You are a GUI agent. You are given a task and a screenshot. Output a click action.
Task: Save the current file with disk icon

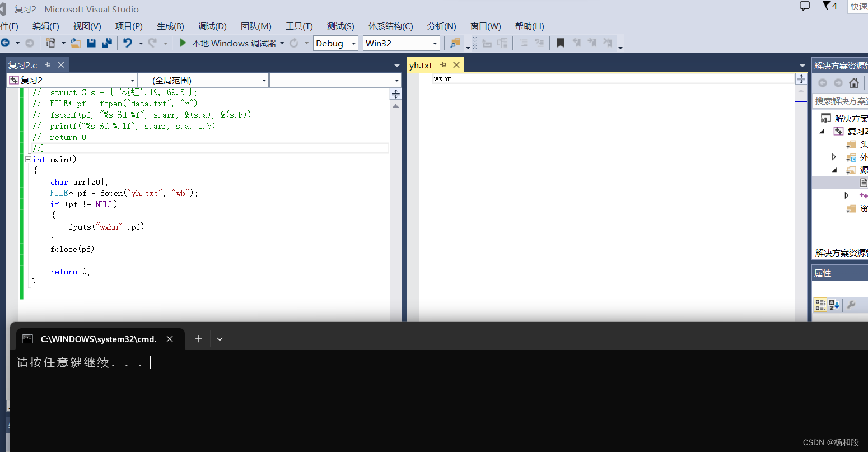click(x=91, y=43)
